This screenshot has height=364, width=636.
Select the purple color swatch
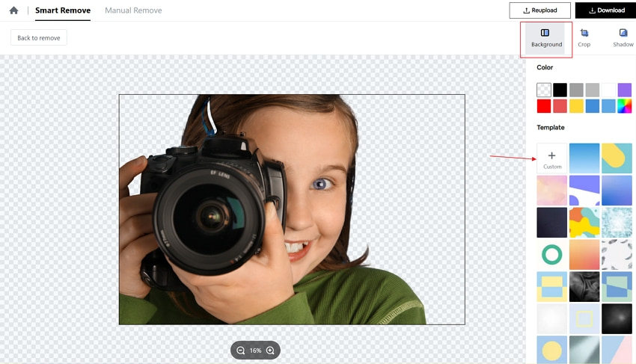tap(624, 90)
